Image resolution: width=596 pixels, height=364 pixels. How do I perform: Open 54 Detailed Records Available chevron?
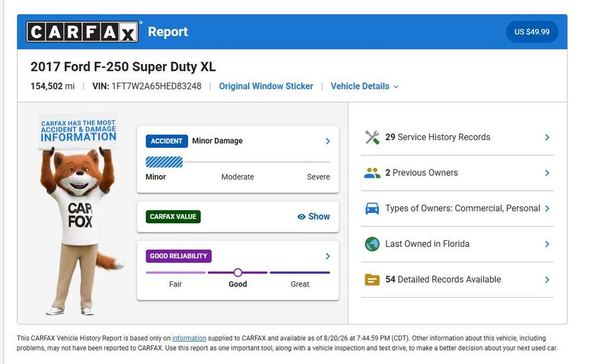(x=547, y=280)
